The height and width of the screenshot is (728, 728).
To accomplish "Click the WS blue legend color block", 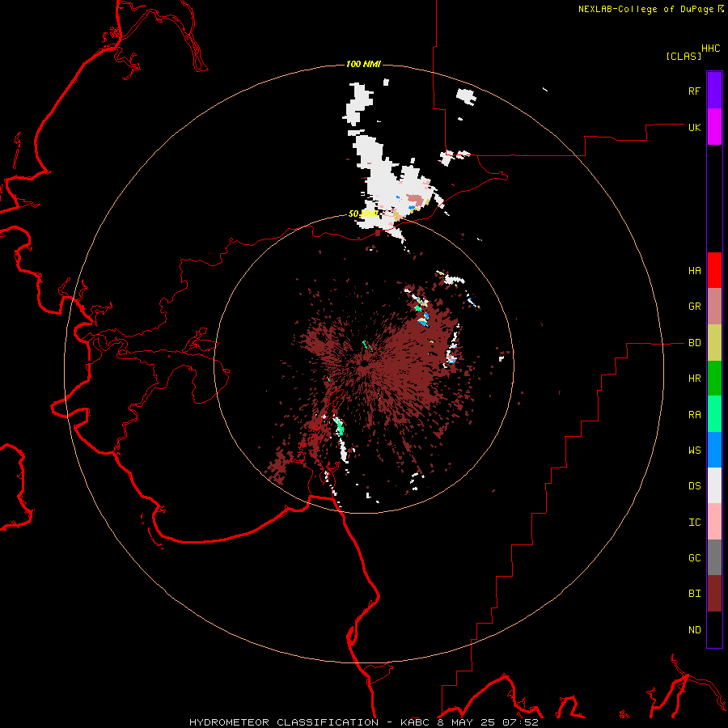I will click(x=714, y=450).
